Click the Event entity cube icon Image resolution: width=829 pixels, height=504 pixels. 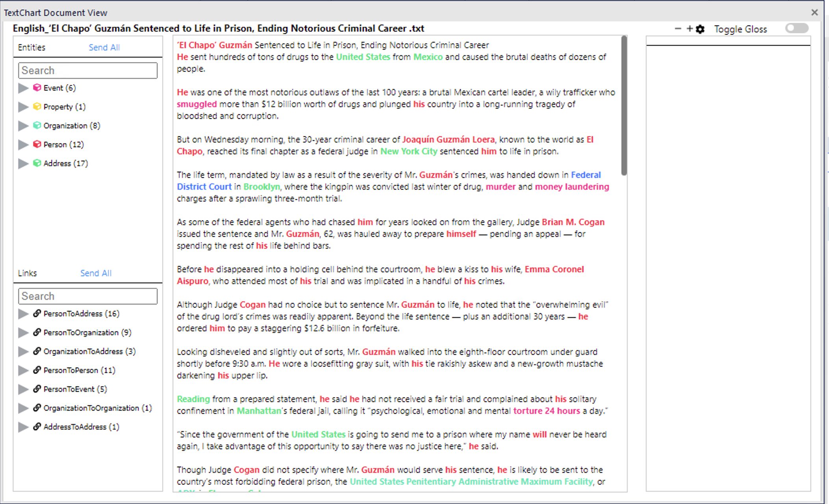pyautogui.click(x=37, y=88)
